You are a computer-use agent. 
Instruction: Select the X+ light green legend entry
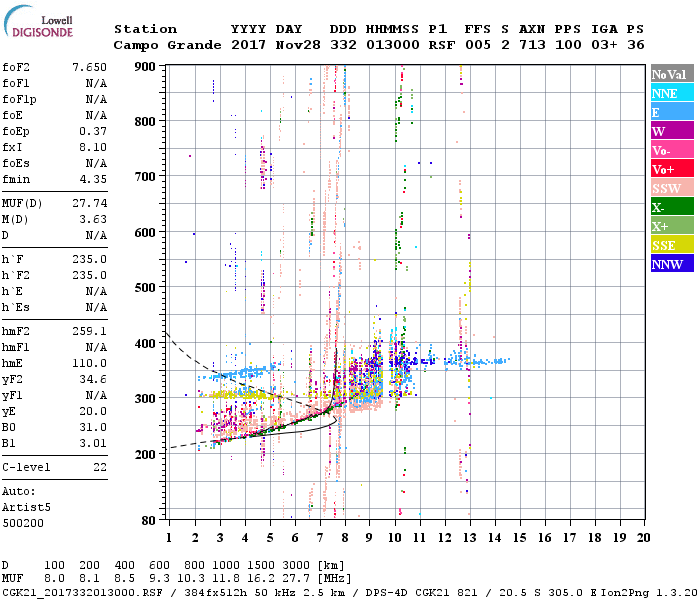[671, 226]
